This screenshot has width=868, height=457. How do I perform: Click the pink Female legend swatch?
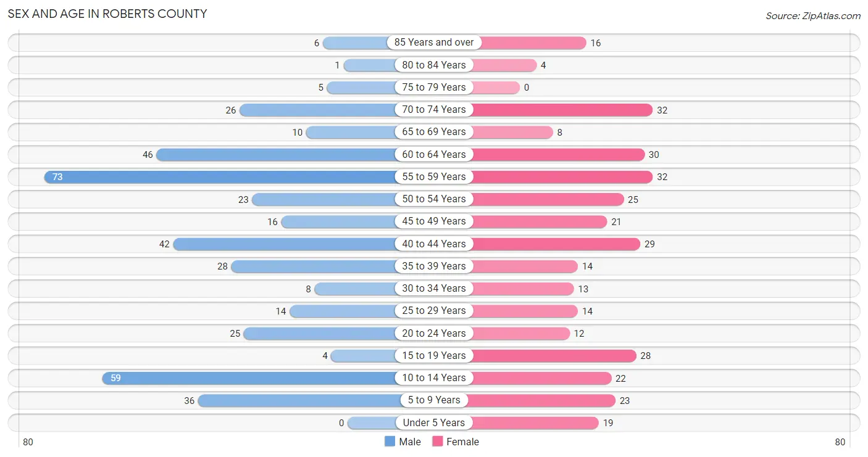438,442
